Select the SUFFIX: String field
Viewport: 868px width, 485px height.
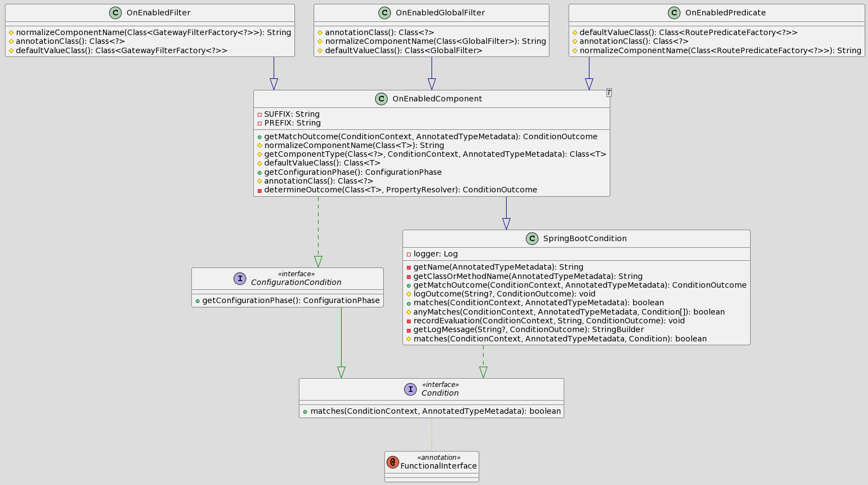[x=291, y=114]
